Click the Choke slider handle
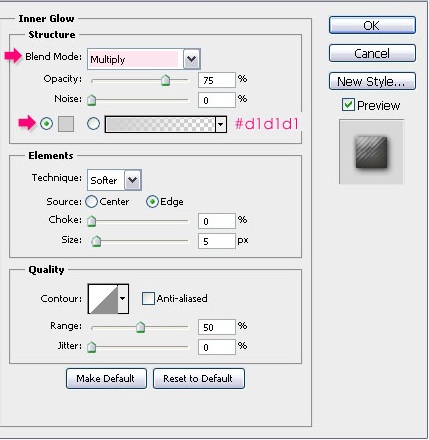 (x=91, y=221)
